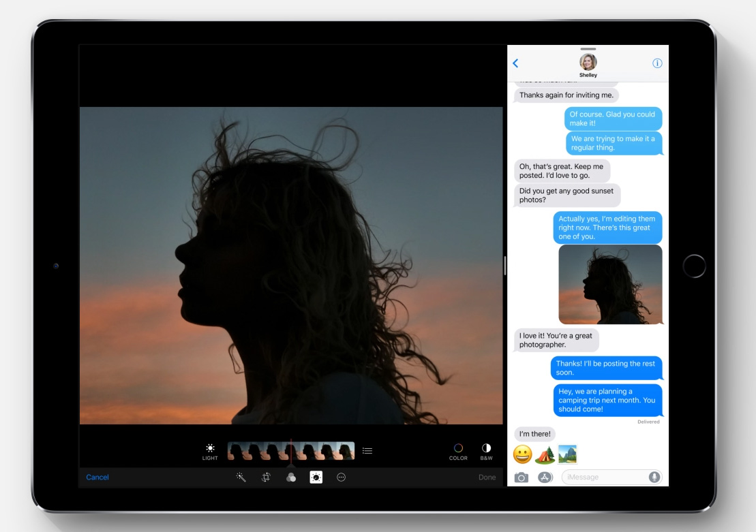Click Cancel in photo editor
Image resolution: width=756 pixels, height=532 pixels.
[97, 477]
